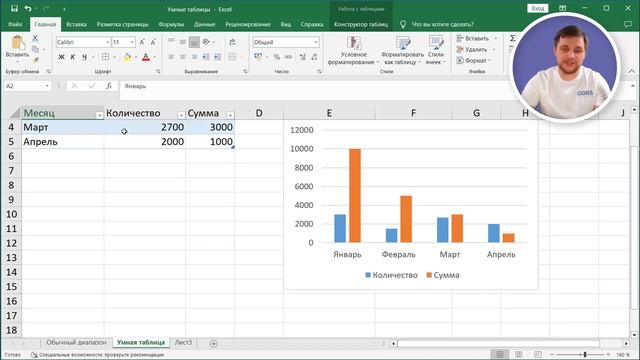Activate the Format Painter brush

(35, 60)
